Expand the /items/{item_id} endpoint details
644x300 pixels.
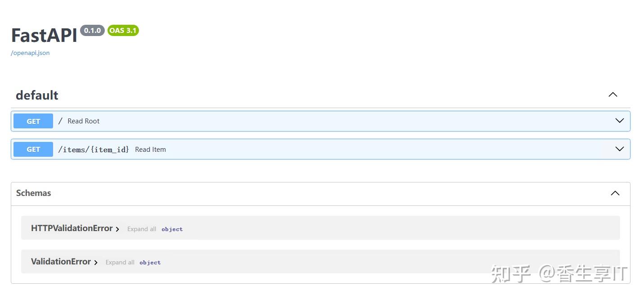coord(619,149)
